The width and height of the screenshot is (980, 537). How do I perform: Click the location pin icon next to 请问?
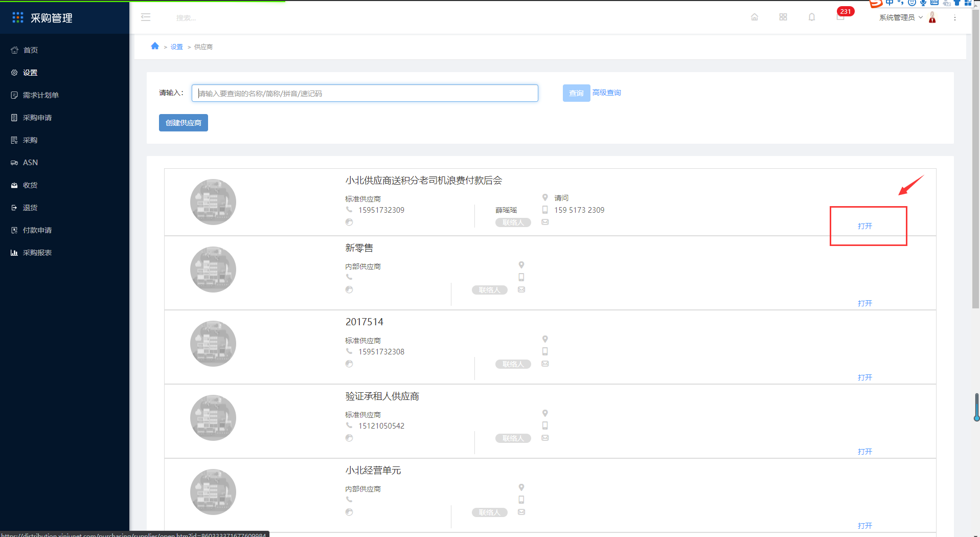[x=545, y=197]
